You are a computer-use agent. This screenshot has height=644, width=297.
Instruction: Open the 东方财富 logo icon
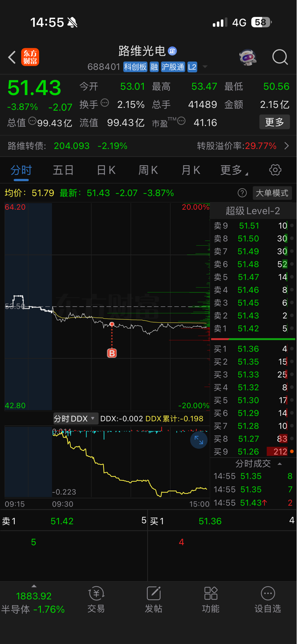click(30, 57)
